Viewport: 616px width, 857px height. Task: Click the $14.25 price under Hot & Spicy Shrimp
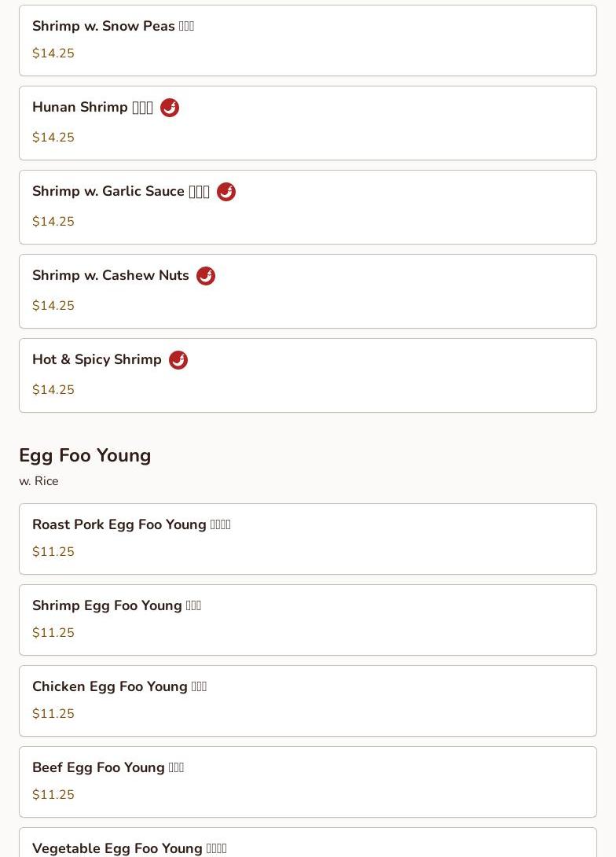coord(53,390)
